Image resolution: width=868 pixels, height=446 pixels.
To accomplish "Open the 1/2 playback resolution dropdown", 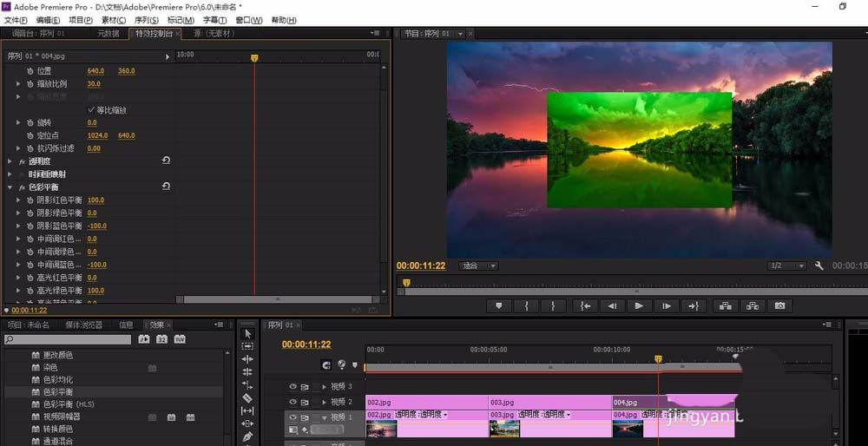I will click(x=786, y=266).
